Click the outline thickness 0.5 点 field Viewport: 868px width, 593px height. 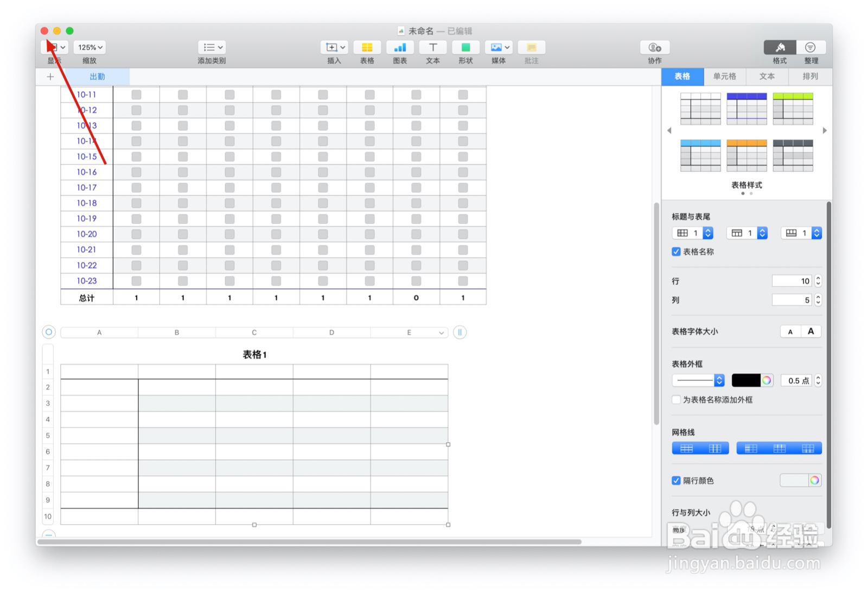(797, 381)
